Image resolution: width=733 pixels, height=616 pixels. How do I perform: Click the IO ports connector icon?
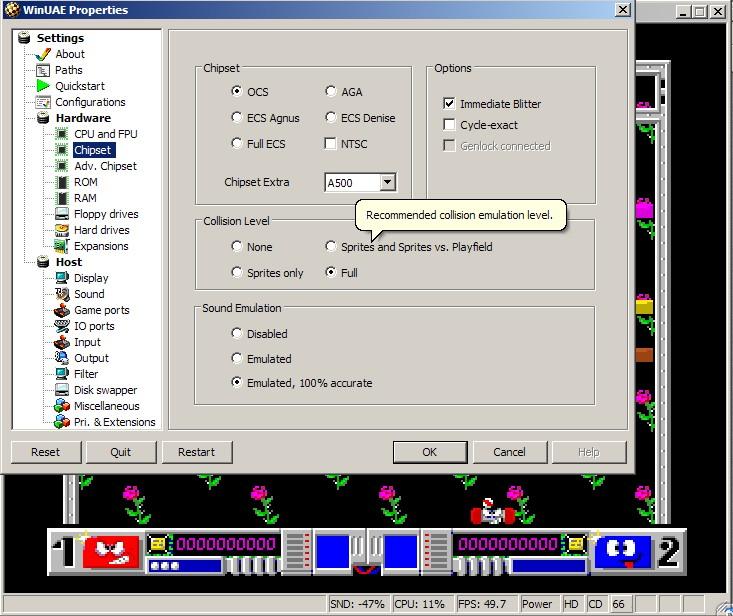(x=62, y=326)
